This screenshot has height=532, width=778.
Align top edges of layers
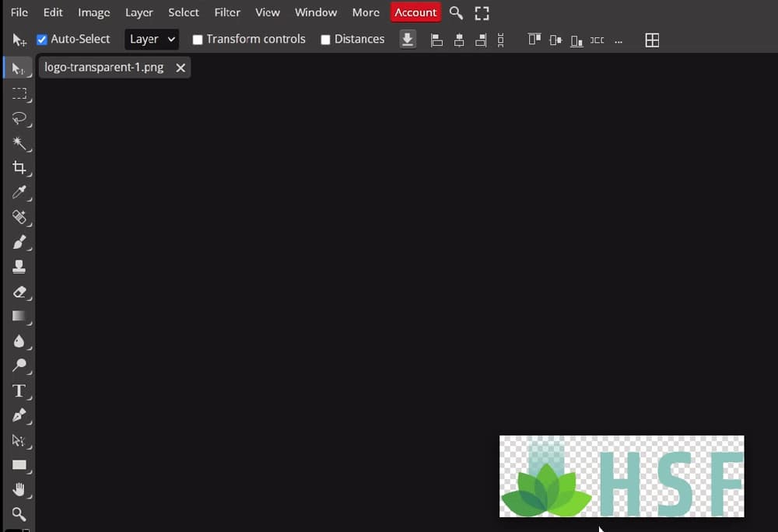534,40
